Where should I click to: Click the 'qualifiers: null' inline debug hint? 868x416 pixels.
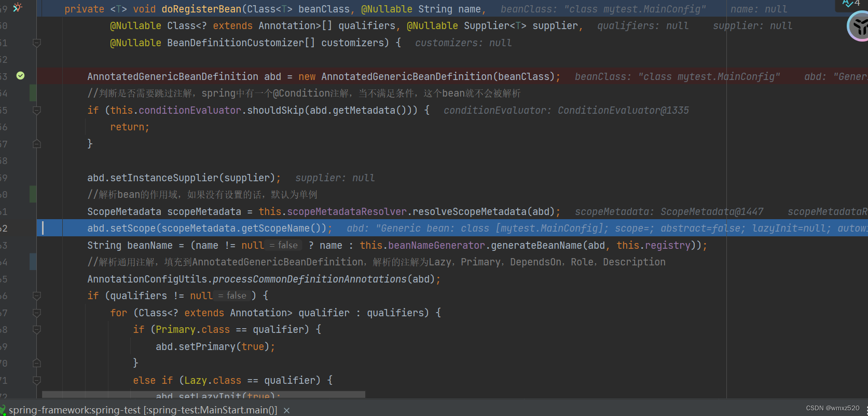(x=643, y=26)
